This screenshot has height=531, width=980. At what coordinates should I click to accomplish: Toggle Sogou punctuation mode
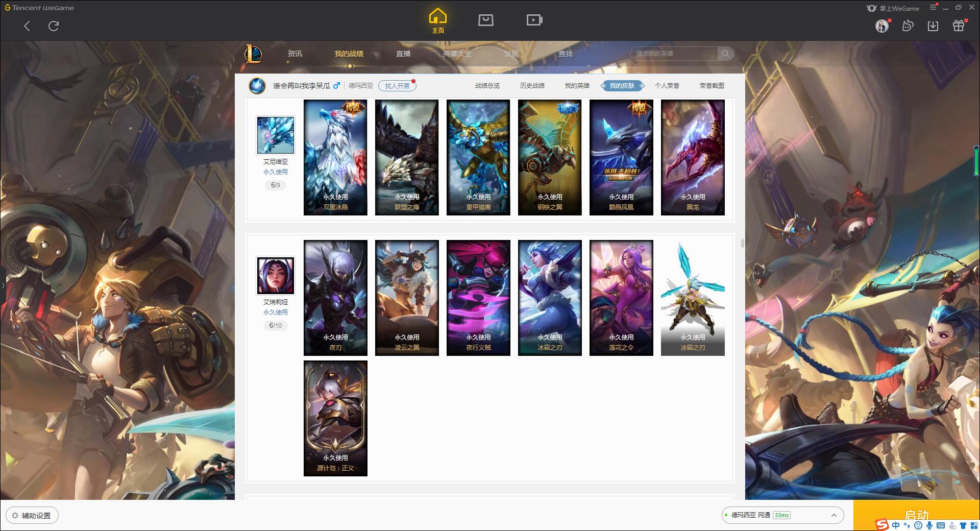pos(907,525)
